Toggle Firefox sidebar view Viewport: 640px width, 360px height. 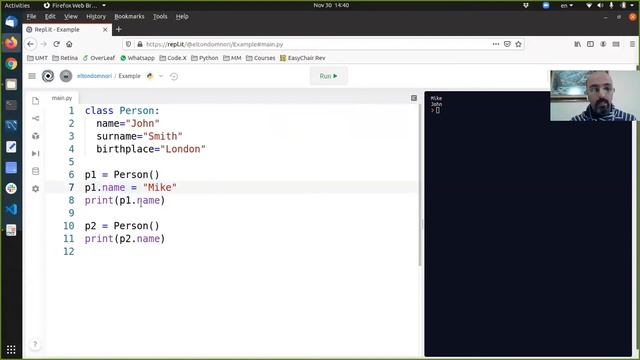click(x=590, y=44)
